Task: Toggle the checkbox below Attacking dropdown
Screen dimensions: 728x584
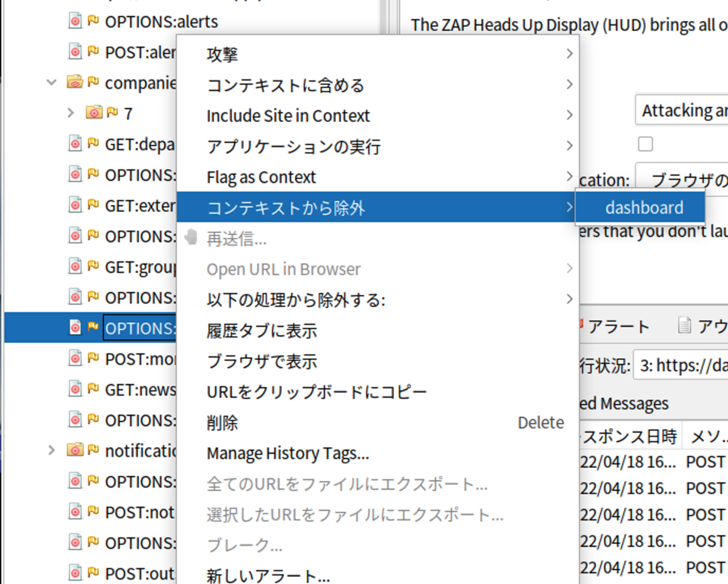Action: coord(645,144)
